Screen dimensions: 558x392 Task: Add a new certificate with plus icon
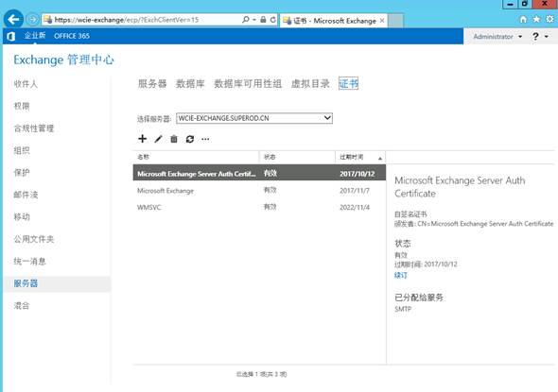coord(143,139)
